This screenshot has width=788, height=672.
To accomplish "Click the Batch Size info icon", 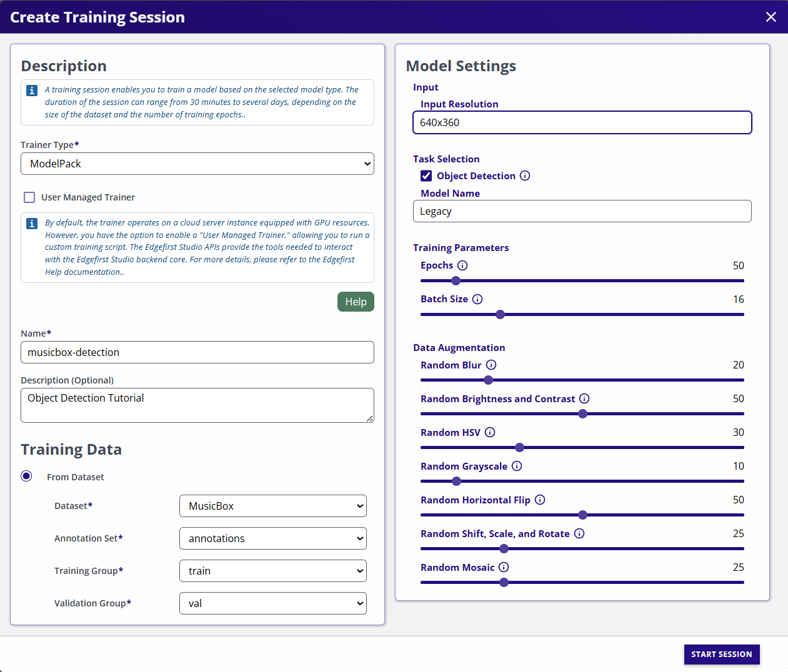I will click(477, 299).
